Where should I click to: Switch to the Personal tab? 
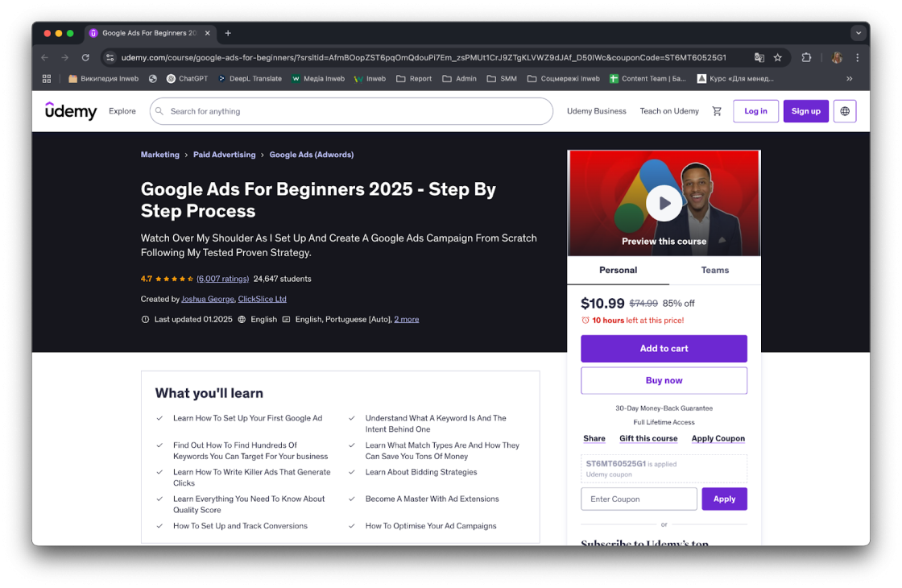[x=618, y=271]
